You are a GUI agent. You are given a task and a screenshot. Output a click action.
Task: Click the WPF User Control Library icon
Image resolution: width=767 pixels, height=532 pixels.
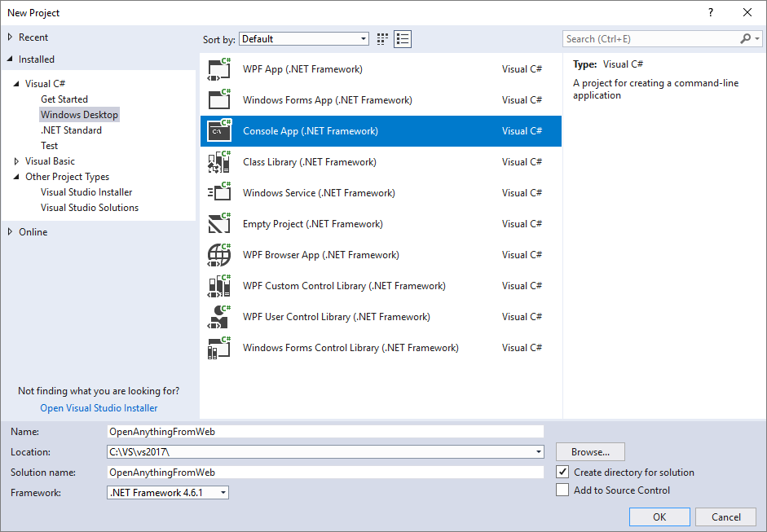coord(218,317)
